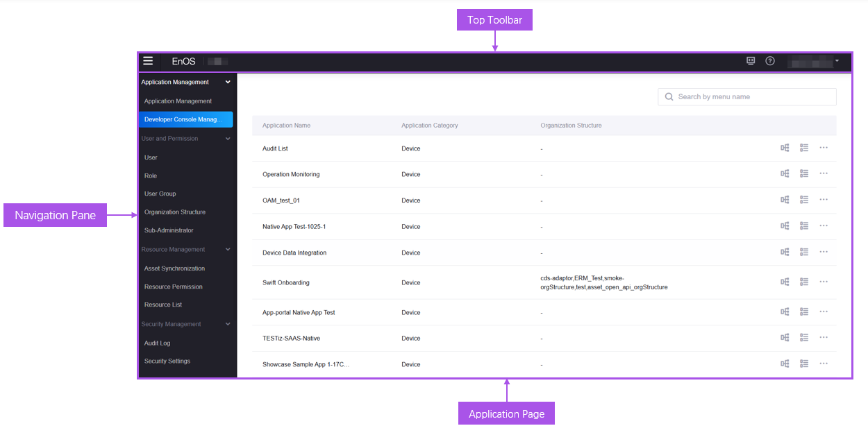Open the user account dropdown arrow
This screenshot has width=868, height=435.
(x=837, y=61)
